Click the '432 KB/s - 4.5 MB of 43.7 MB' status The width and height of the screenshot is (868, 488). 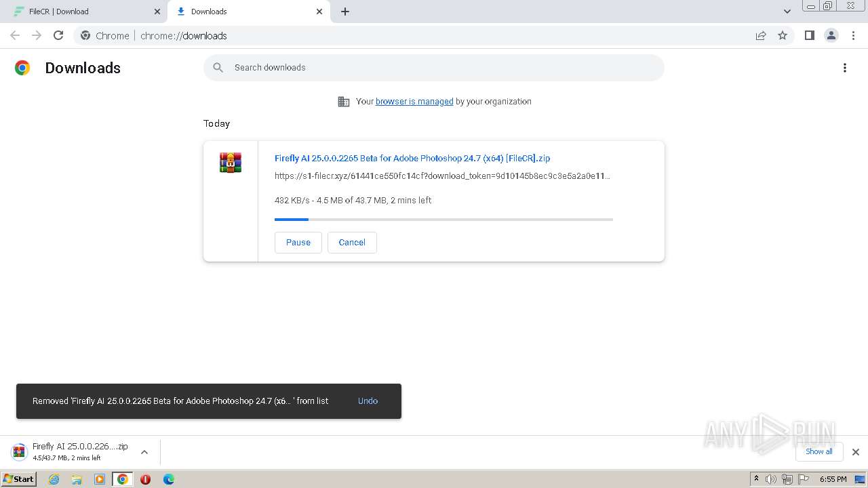353,201
